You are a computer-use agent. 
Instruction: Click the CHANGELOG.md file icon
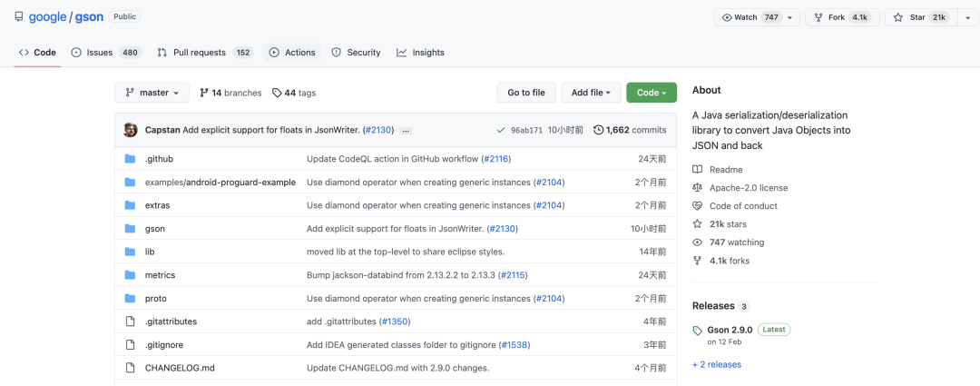[130, 368]
